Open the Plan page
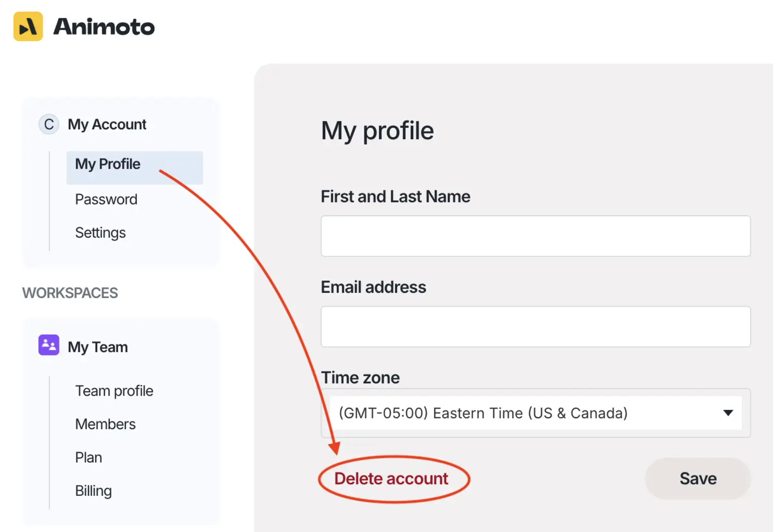Viewport: 773px width, 532px height. 88,457
